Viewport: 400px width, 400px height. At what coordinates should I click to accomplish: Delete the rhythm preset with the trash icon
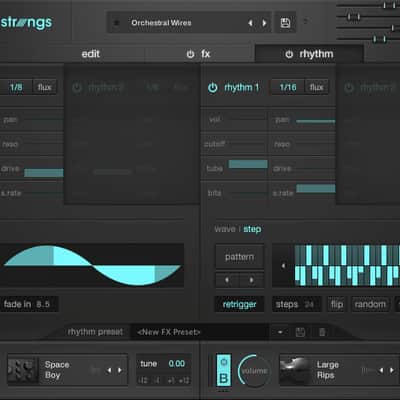pyautogui.click(x=322, y=332)
